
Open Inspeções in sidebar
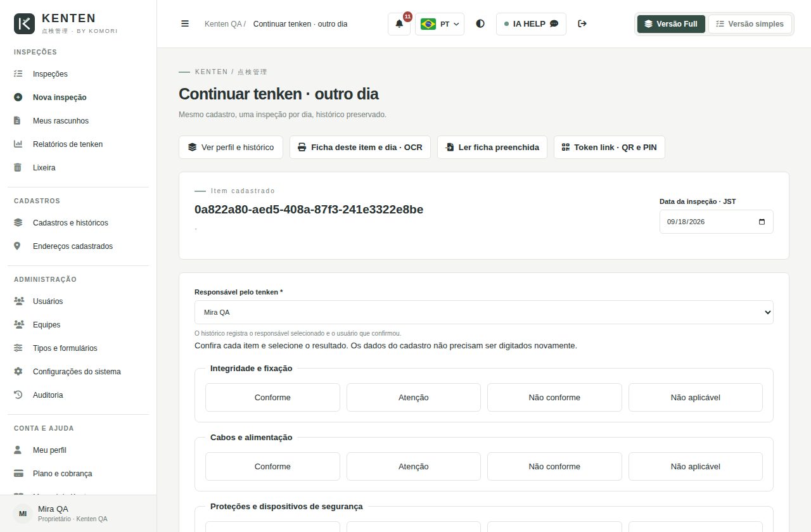pos(78,74)
